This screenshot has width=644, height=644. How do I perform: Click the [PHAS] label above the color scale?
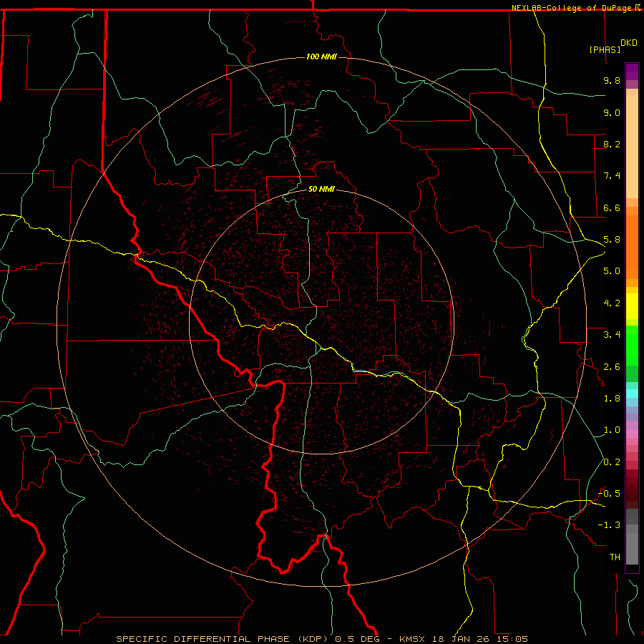(605, 49)
